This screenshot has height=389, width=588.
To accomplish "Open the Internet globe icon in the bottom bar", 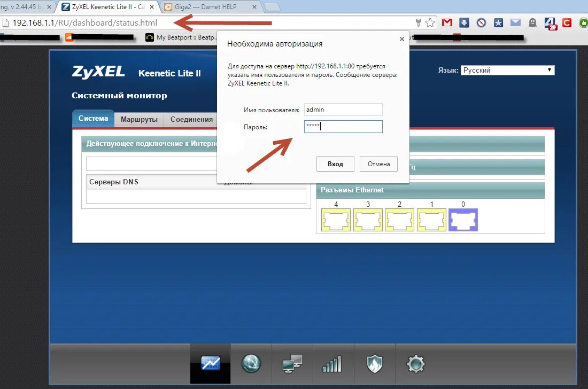I will pos(251,363).
